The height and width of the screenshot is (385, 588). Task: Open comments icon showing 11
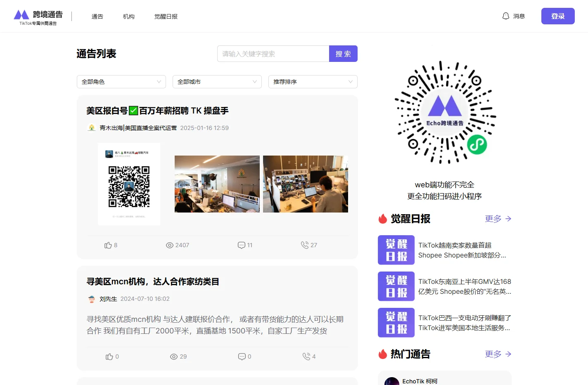point(242,245)
